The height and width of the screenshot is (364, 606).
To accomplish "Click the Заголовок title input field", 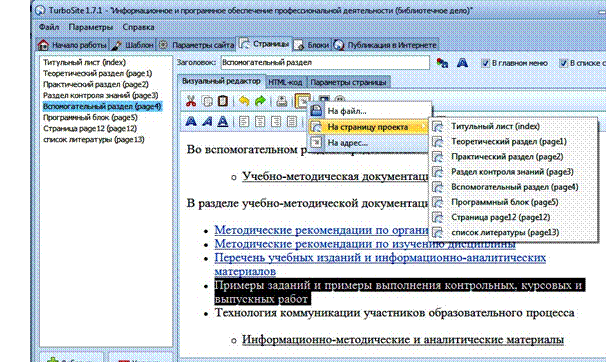I will coord(325,63).
